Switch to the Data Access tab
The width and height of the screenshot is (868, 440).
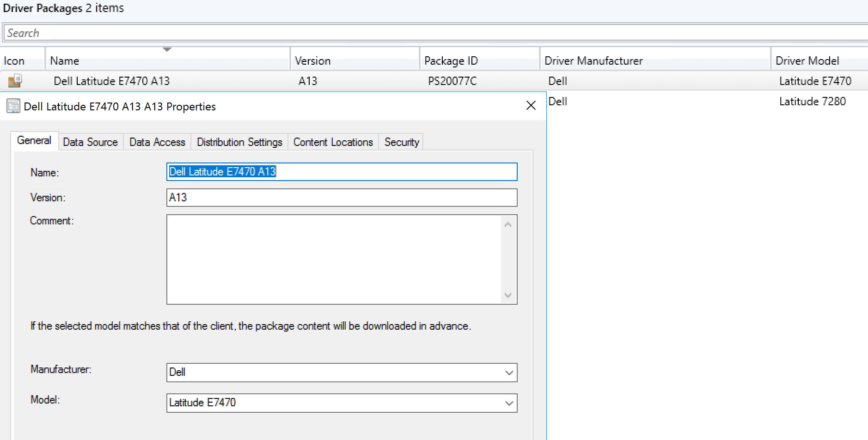157,142
